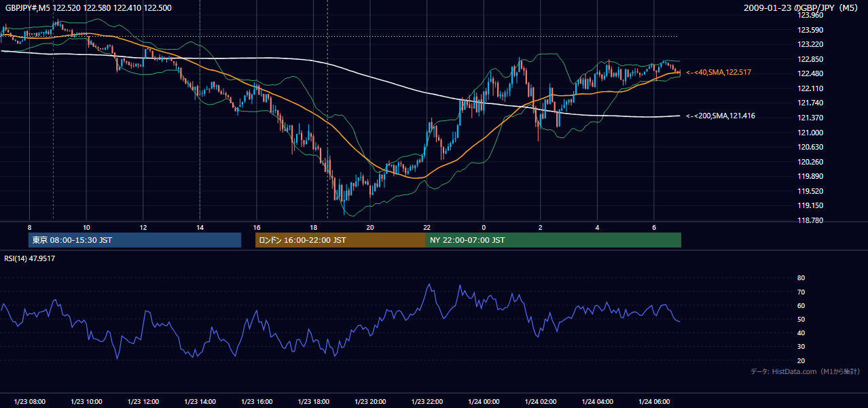The image size is (868, 408).
Task: Click price axis value 121.740
Action: tap(810, 103)
